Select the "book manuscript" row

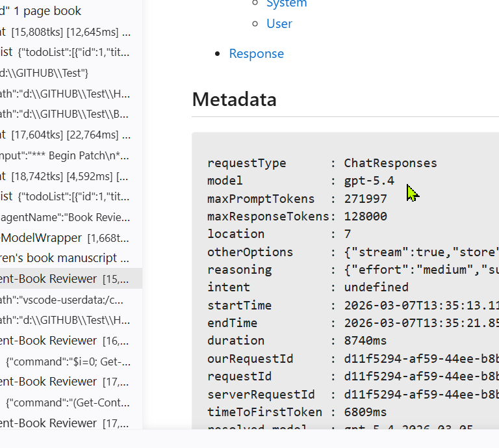coord(71,258)
